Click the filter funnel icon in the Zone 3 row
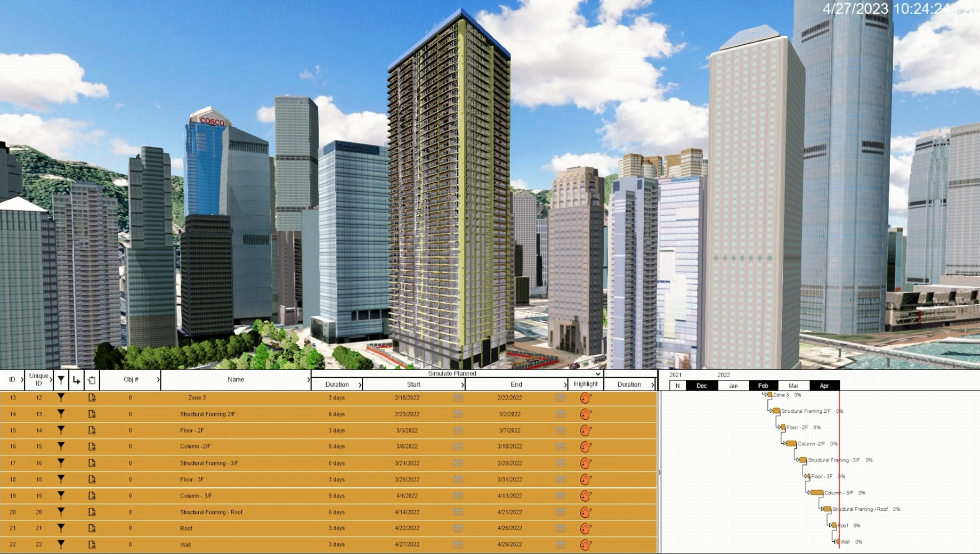980x554 pixels. pyautogui.click(x=61, y=397)
